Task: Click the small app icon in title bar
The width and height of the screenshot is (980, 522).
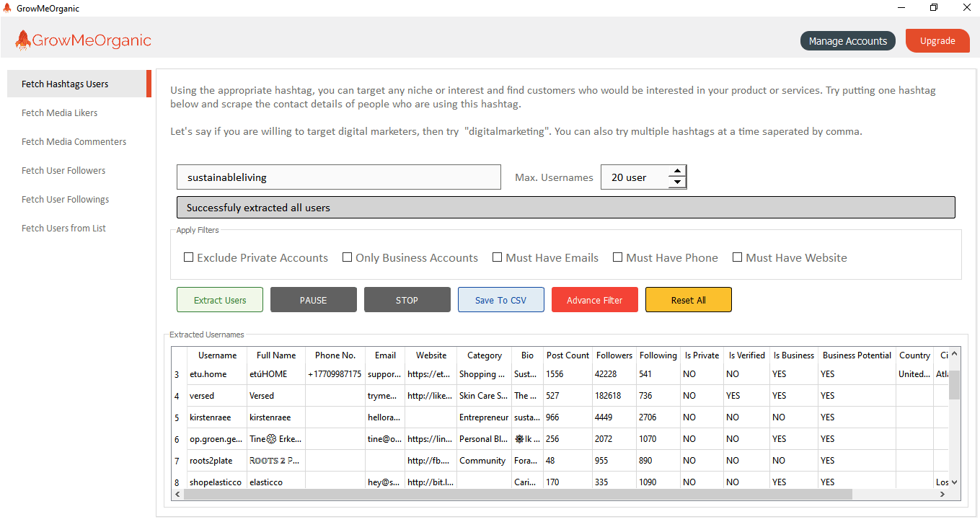Action: (x=7, y=8)
